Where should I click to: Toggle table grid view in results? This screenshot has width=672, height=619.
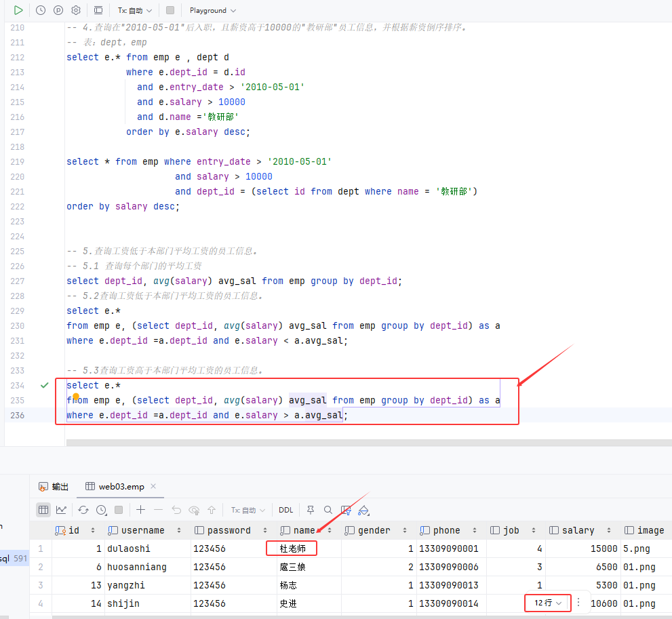click(43, 510)
